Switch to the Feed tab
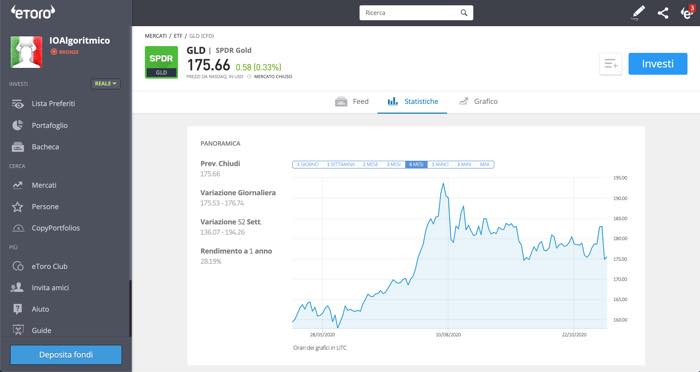Image resolution: width=700 pixels, height=372 pixels. [352, 101]
